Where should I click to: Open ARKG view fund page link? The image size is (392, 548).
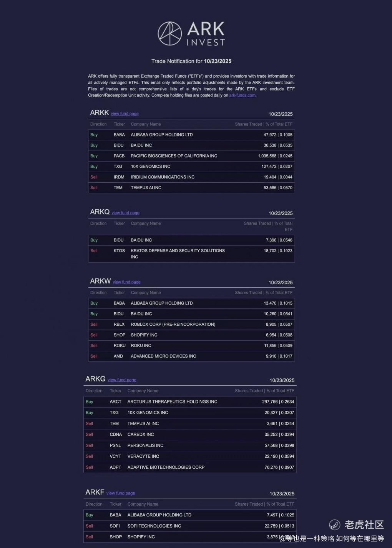tap(122, 380)
